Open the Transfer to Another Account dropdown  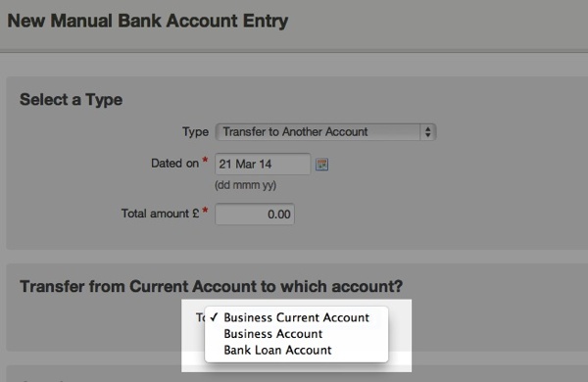325,132
